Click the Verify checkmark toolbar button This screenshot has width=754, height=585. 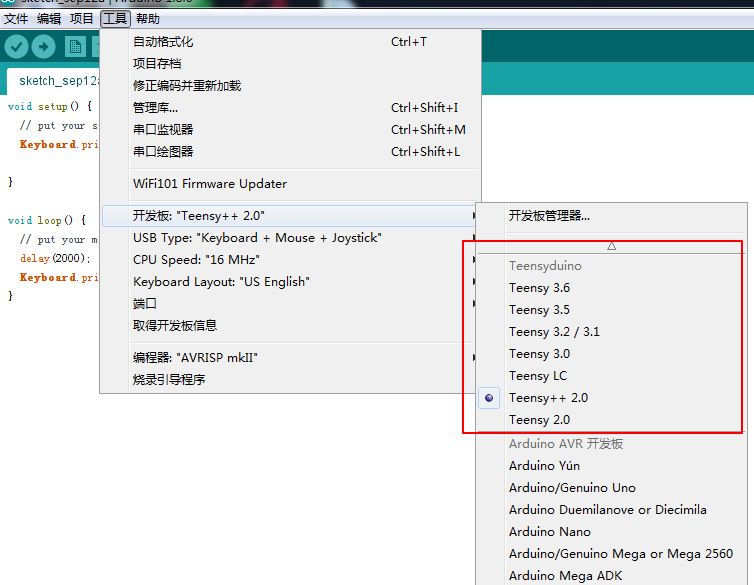pos(16,46)
